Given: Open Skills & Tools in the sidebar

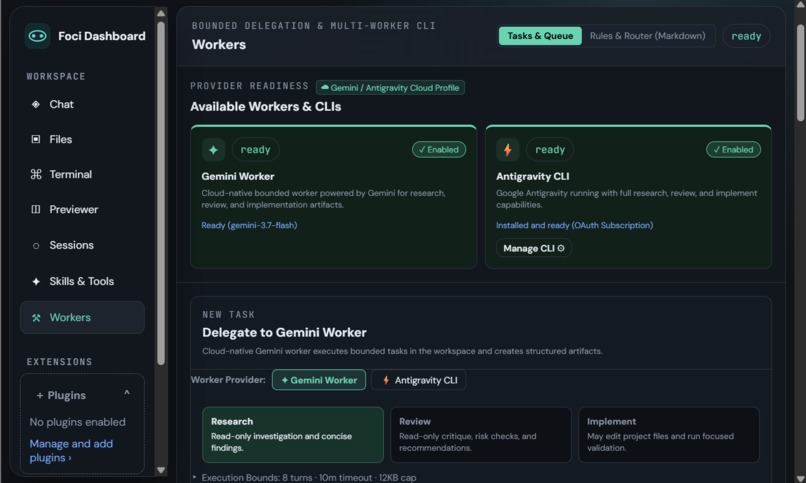Looking at the screenshot, I should click(82, 281).
